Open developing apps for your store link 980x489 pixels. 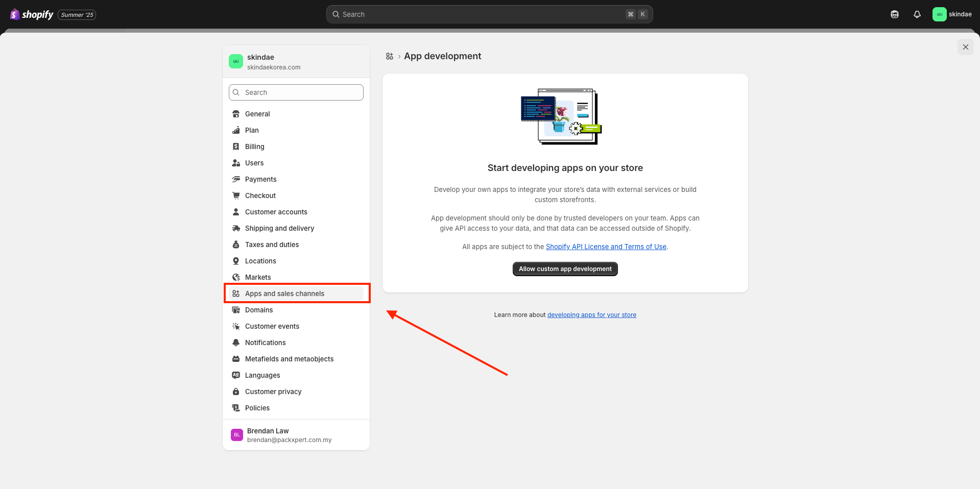(591, 315)
